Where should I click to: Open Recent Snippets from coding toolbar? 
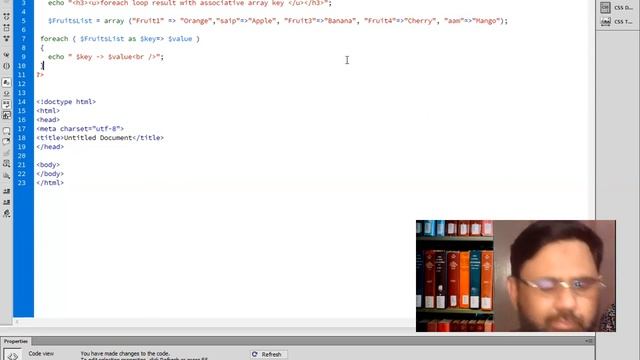[7, 164]
